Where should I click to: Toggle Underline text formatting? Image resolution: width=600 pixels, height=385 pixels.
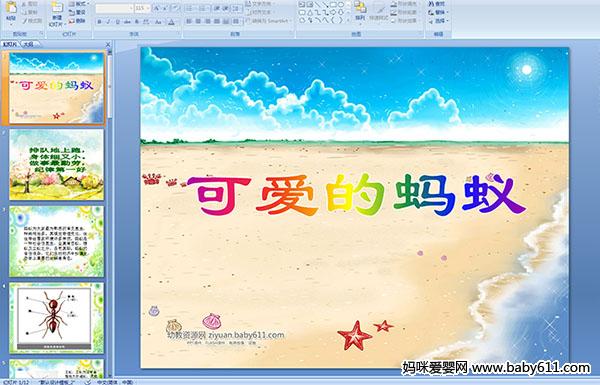pos(117,22)
